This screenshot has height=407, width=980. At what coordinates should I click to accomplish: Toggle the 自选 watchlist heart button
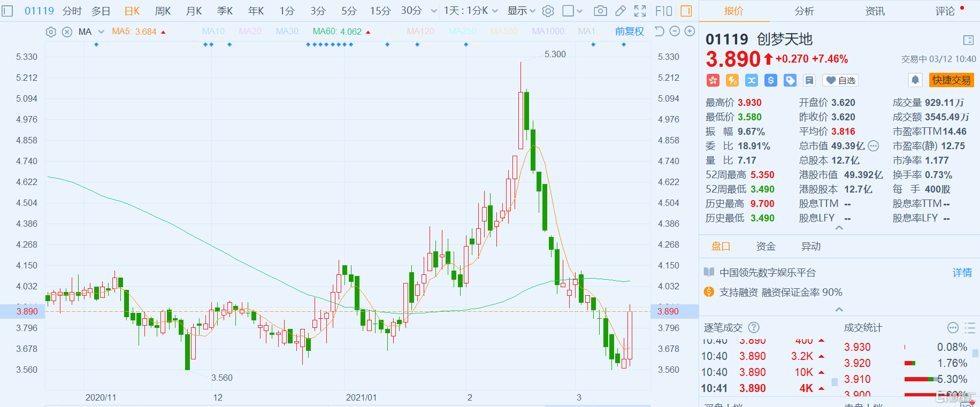tap(840, 80)
